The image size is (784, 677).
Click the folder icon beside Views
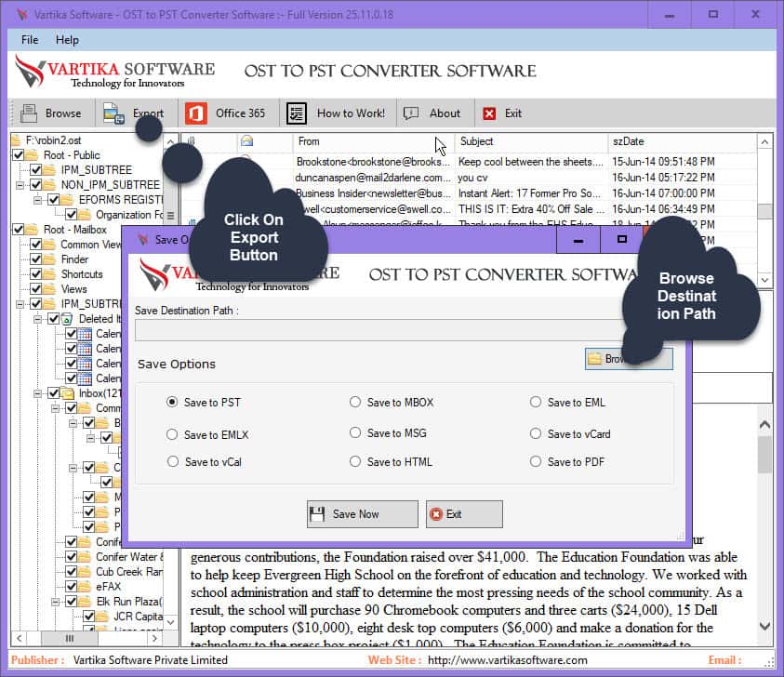tap(49, 289)
